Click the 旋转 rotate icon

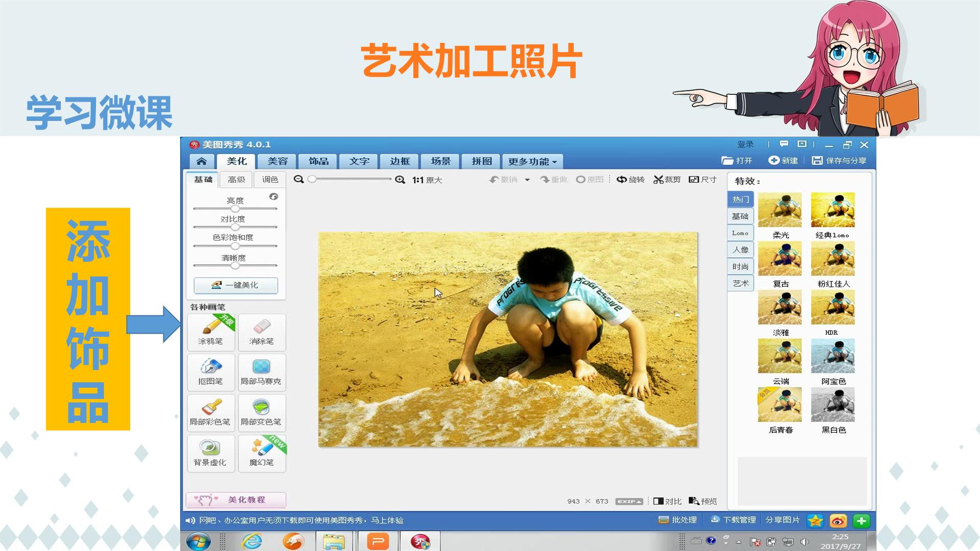[x=630, y=180]
